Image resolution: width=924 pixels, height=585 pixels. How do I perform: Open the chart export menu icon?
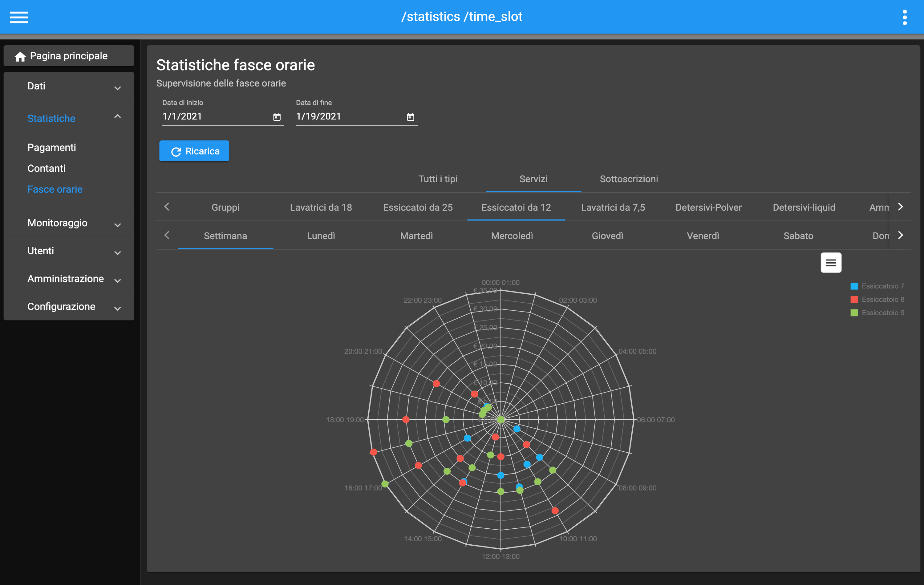click(831, 263)
